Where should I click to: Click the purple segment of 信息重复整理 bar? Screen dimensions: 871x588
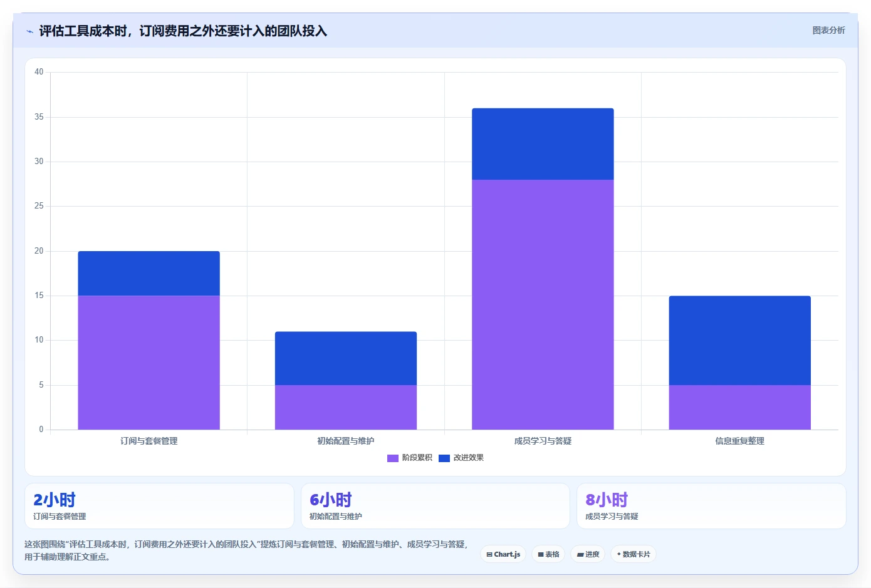click(740, 407)
